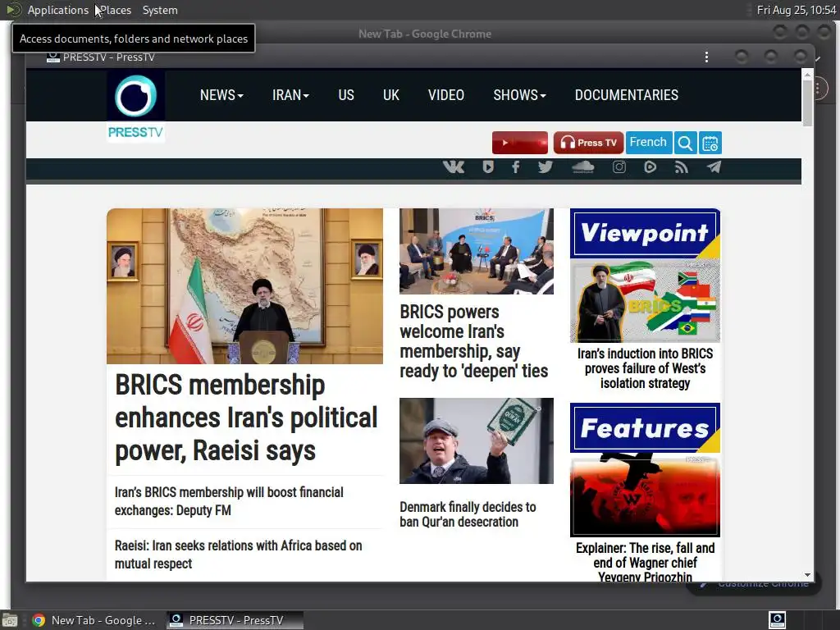Open the RSS feed icon
The width and height of the screenshot is (840, 630).
click(x=682, y=167)
